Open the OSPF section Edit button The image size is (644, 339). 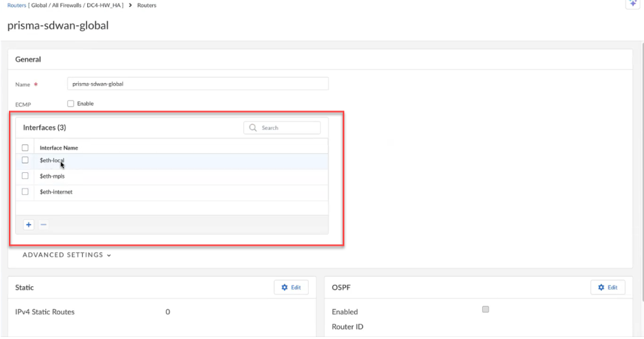(608, 288)
